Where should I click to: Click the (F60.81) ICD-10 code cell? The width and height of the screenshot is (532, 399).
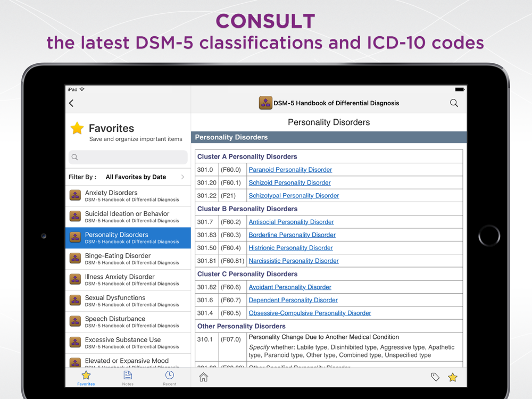pyautogui.click(x=232, y=261)
